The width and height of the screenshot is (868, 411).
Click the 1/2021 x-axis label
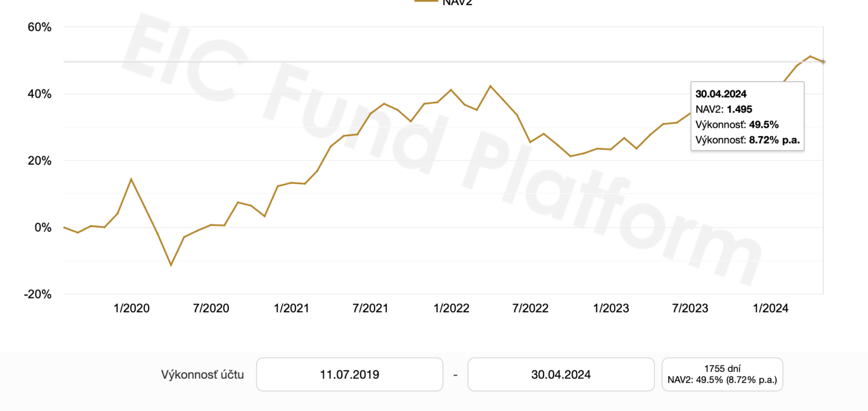[x=291, y=309]
